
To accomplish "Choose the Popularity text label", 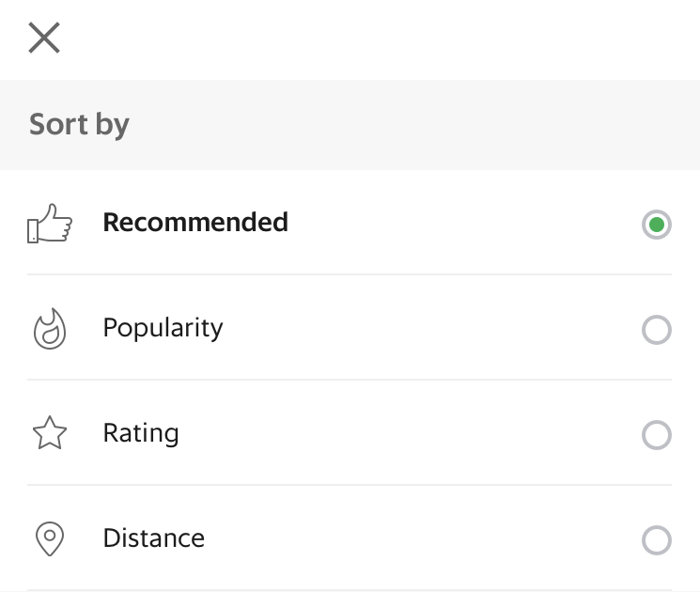I will point(163,328).
